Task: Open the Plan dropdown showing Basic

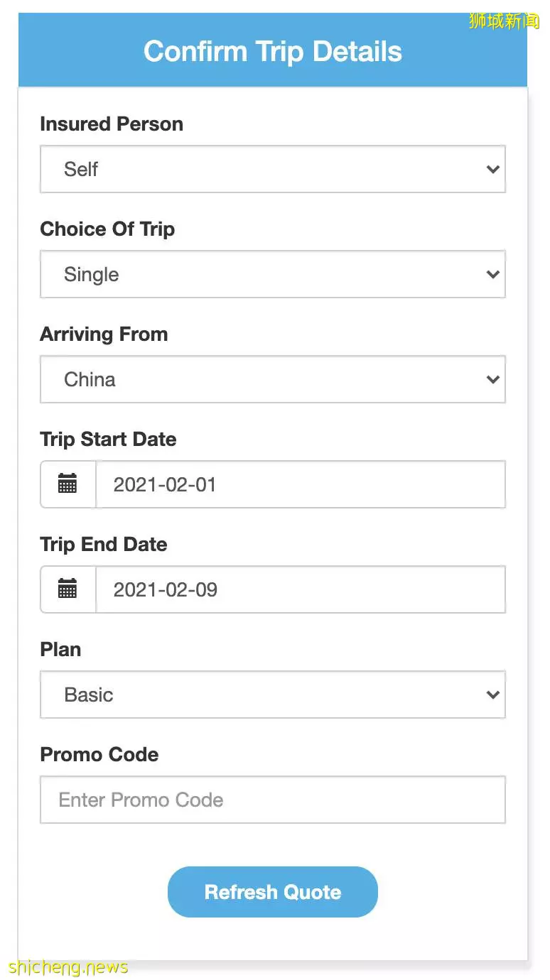Action: coord(273,695)
